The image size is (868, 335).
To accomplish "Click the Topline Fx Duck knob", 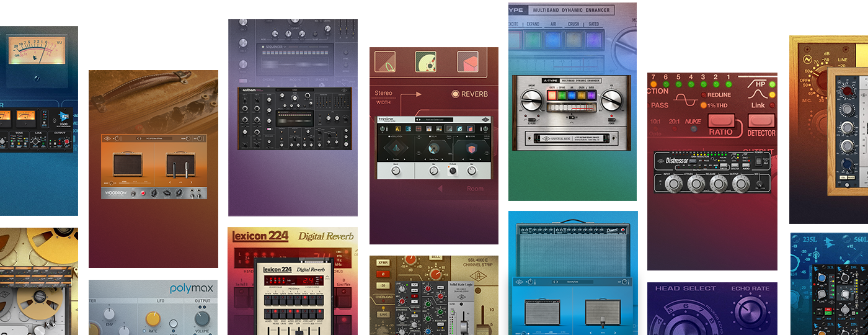I will click(454, 169).
